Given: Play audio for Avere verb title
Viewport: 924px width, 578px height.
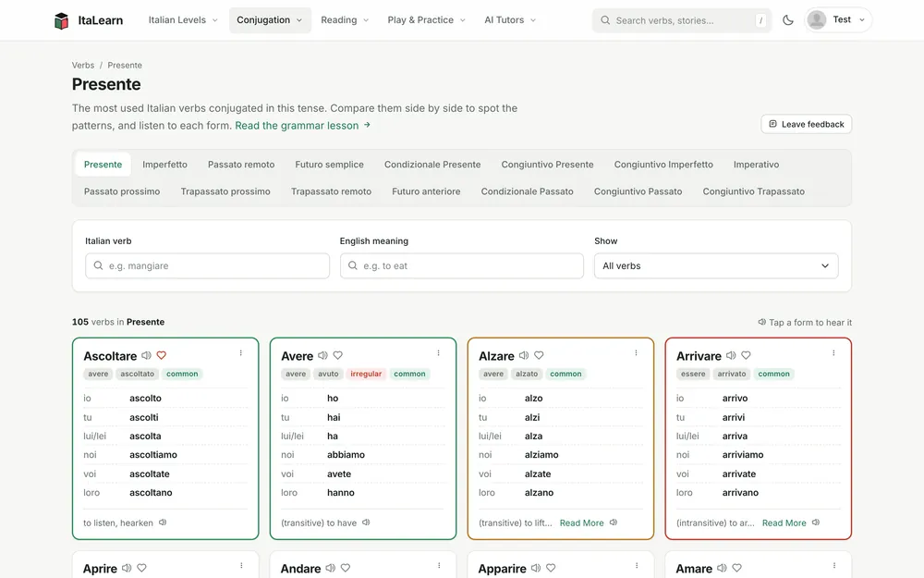Looking at the screenshot, I should (322, 356).
